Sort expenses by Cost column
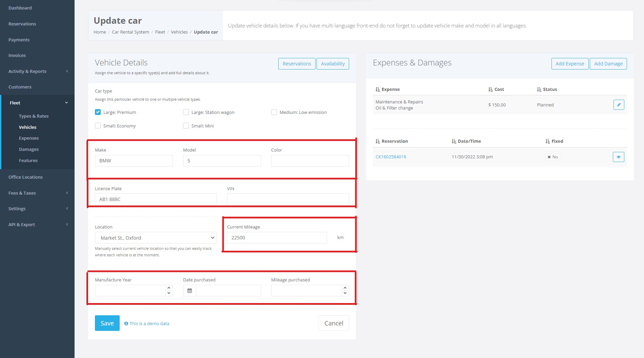This screenshot has height=358, width=644. (496, 89)
